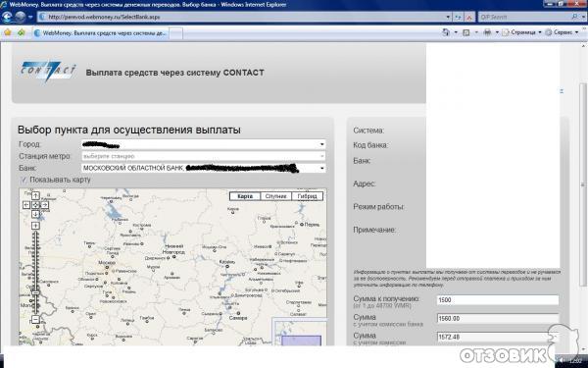Switch map to Гибрид view
The width and height of the screenshot is (588, 368).
pos(307,196)
